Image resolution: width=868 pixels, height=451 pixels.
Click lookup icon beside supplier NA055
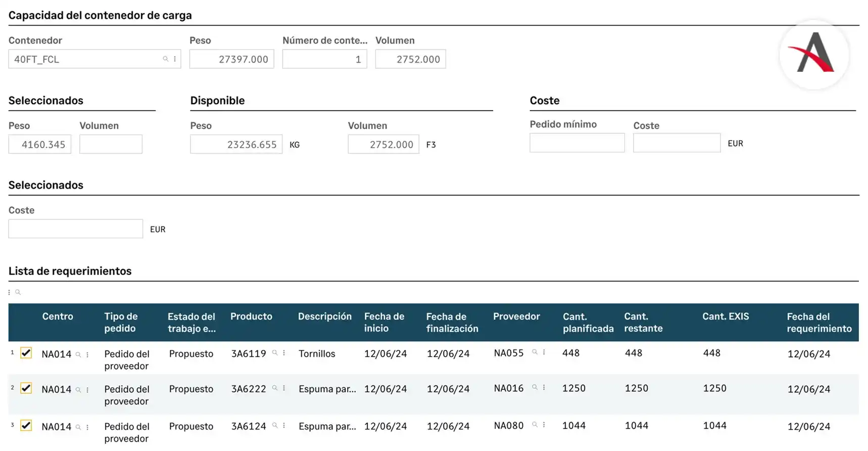click(535, 352)
